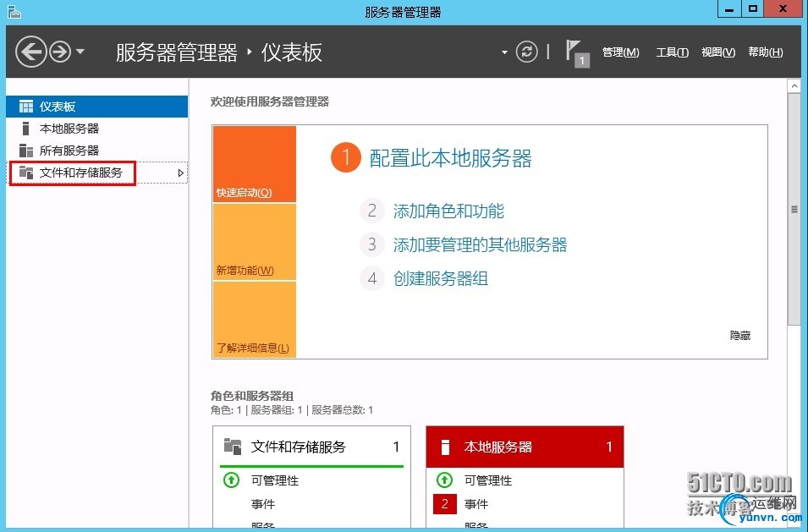Open the 视图(V) menu
The height and width of the screenshot is (532, 808).
[x=718, y=52]
